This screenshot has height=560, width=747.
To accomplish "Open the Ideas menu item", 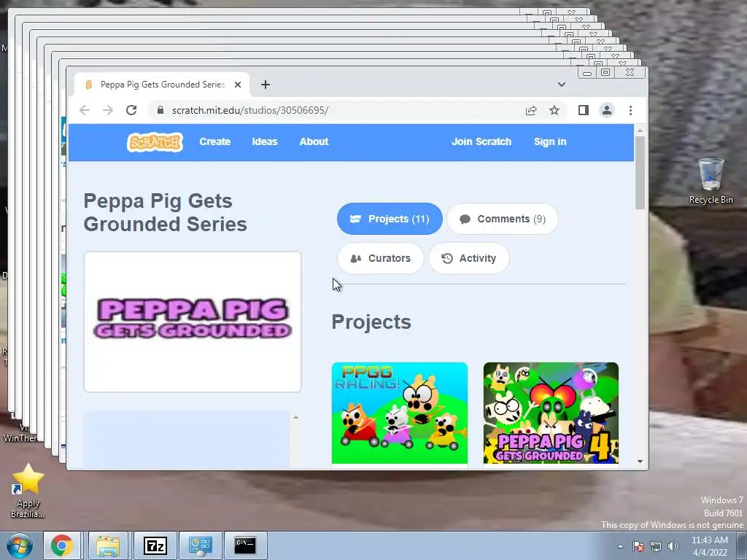I will [x=264, y=142].
